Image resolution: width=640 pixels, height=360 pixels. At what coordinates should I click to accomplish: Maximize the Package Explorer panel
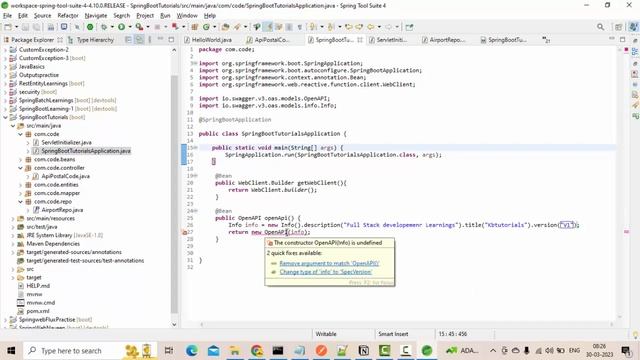(171, 40)
